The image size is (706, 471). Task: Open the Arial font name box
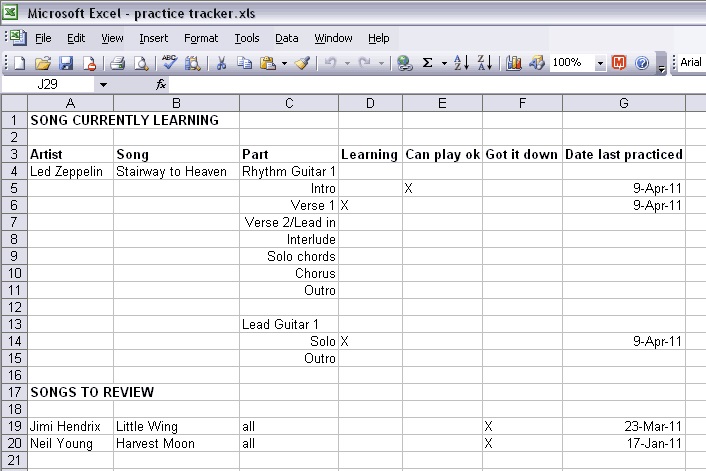pyautogui.click(x=691, y=62)
